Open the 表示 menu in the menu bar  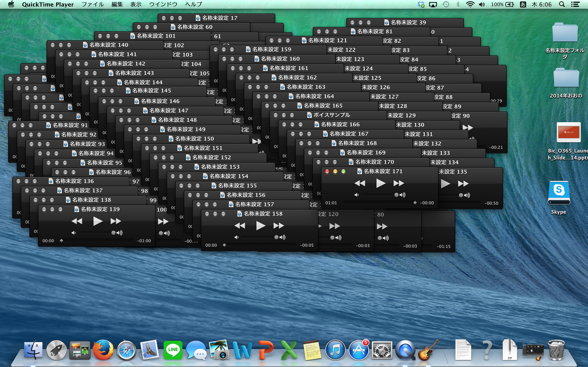click(x=136, y=4)
